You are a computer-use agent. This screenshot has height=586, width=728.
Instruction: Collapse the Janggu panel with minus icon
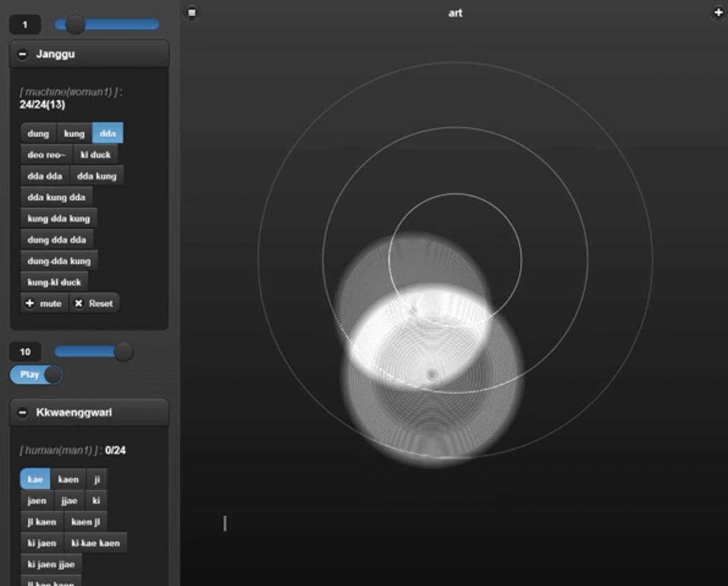23,54
